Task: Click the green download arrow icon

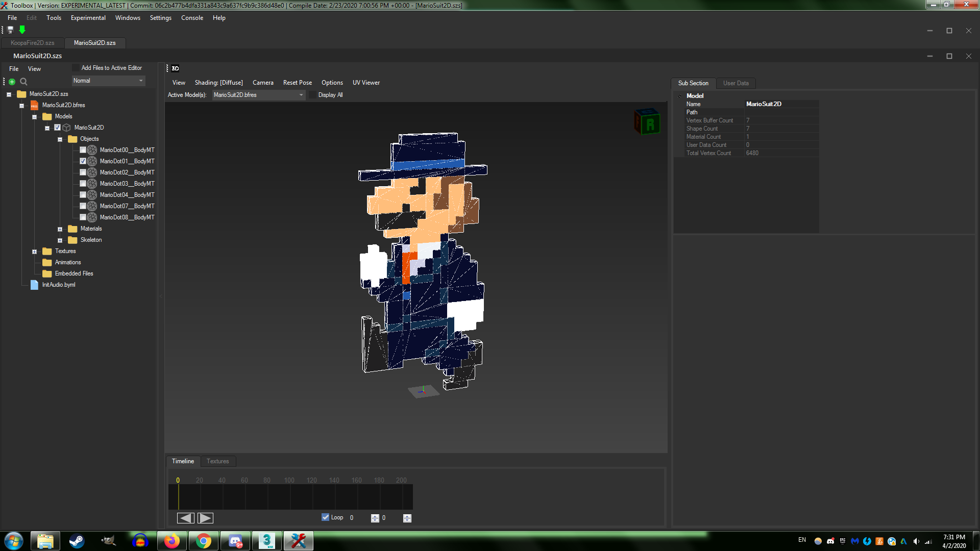Action: 22,30
